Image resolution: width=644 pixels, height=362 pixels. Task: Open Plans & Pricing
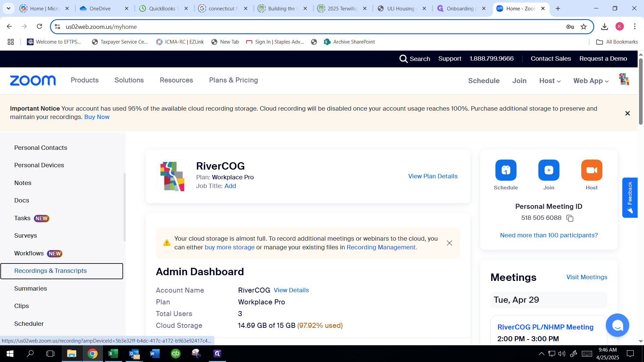[233, 80]
